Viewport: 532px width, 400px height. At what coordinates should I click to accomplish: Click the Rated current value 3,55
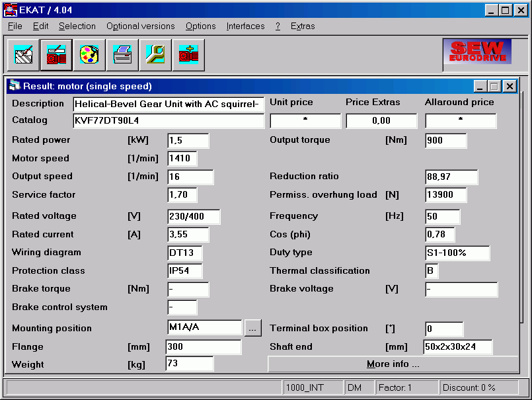point(188,235)
